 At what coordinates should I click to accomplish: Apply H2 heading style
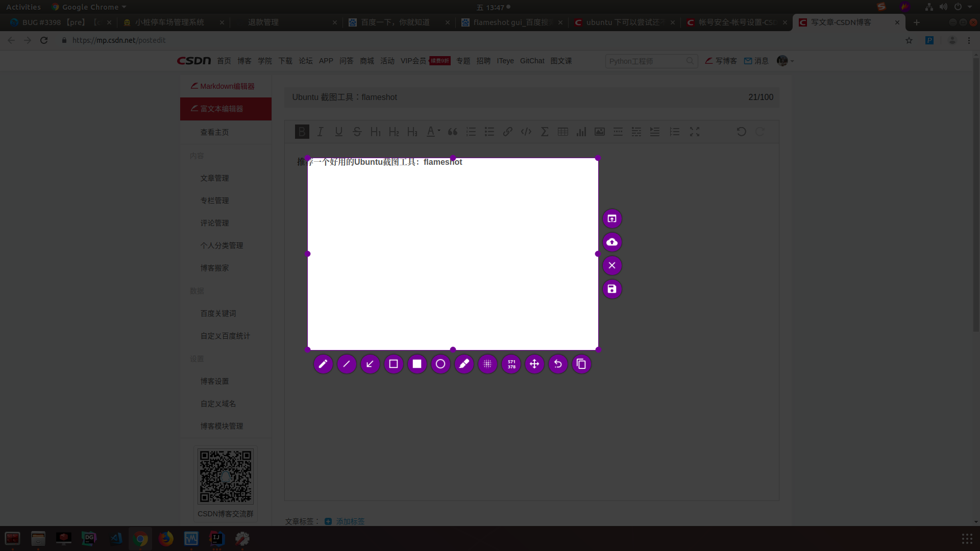tap(394, 132)
